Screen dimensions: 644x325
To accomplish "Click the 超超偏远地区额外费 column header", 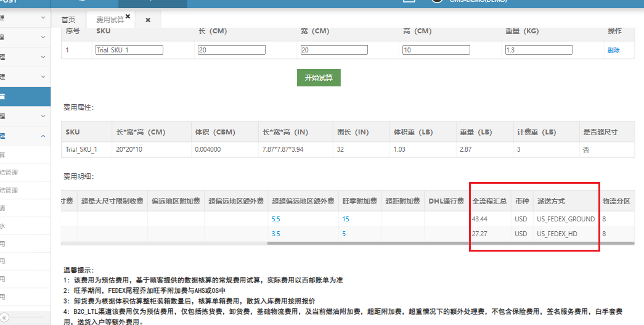I will tap(303, 201).
